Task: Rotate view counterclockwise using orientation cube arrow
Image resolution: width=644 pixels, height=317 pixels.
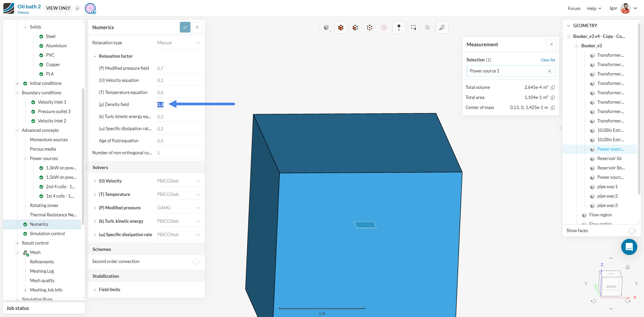Action: (x=593, y=301)
